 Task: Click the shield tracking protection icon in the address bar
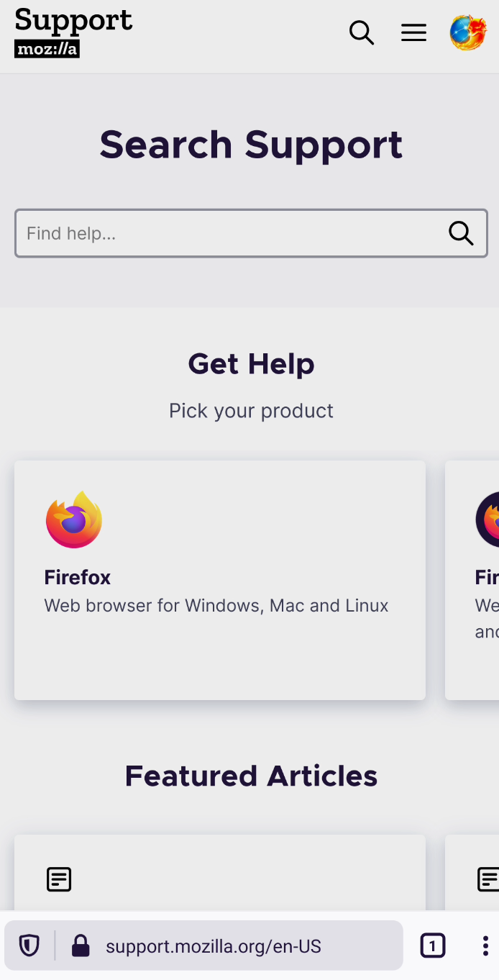pos(28,945)
